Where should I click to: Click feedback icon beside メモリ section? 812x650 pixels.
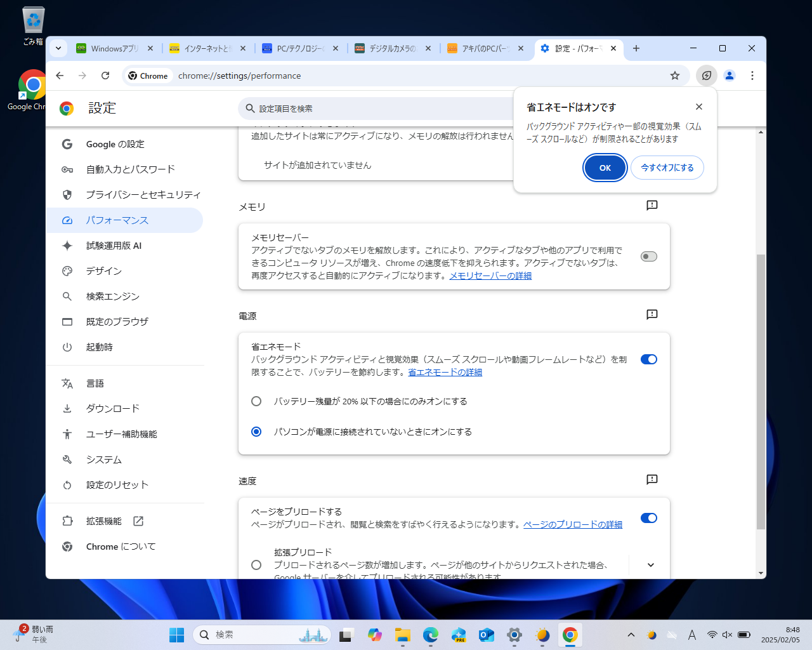point(652,205)
